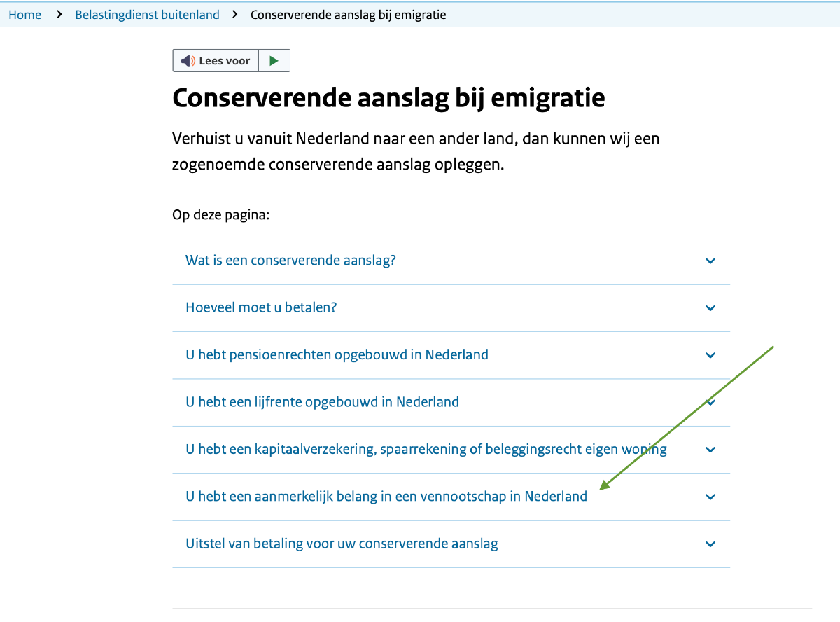The height and width of the screenshot is (622, 840).
Task: Open Belastingdienst buitenland breadcrumb
Action: (147, 15)
